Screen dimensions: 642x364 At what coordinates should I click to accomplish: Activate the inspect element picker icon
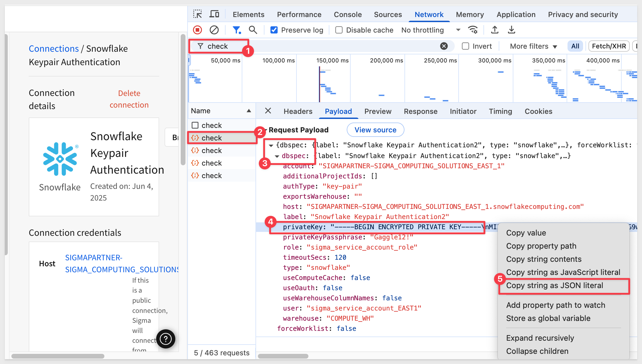pos(197,14)
